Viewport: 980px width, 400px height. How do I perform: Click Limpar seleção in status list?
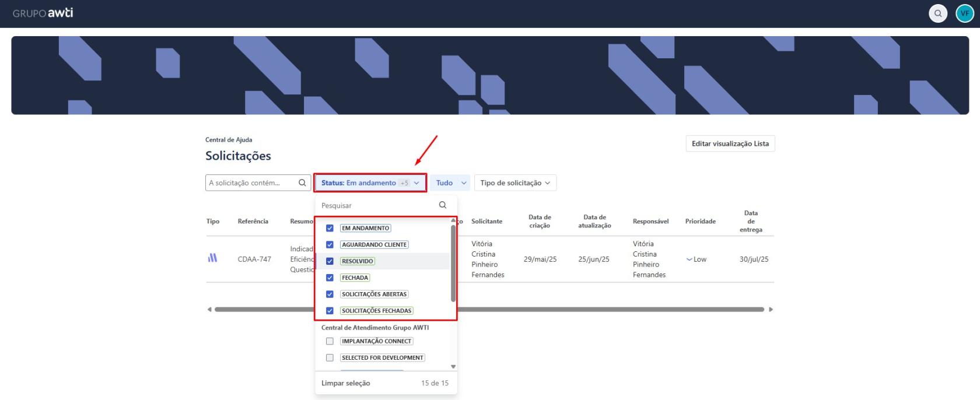pos(346,383)
